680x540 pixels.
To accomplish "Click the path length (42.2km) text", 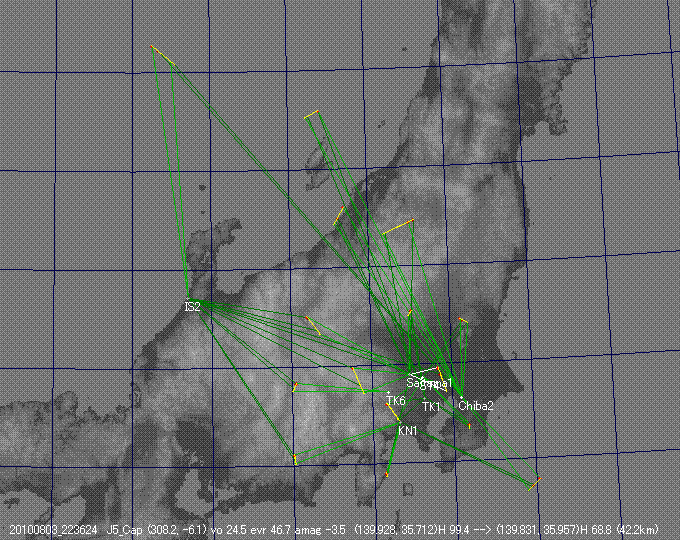I will (x=638, y=530).
